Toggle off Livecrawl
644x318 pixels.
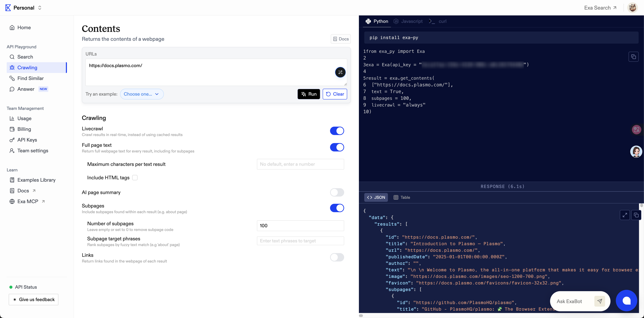[337, 131]
